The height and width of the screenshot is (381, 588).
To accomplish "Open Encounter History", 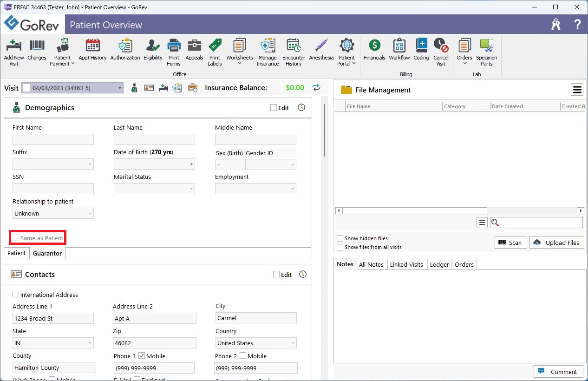I will (294, 52).
